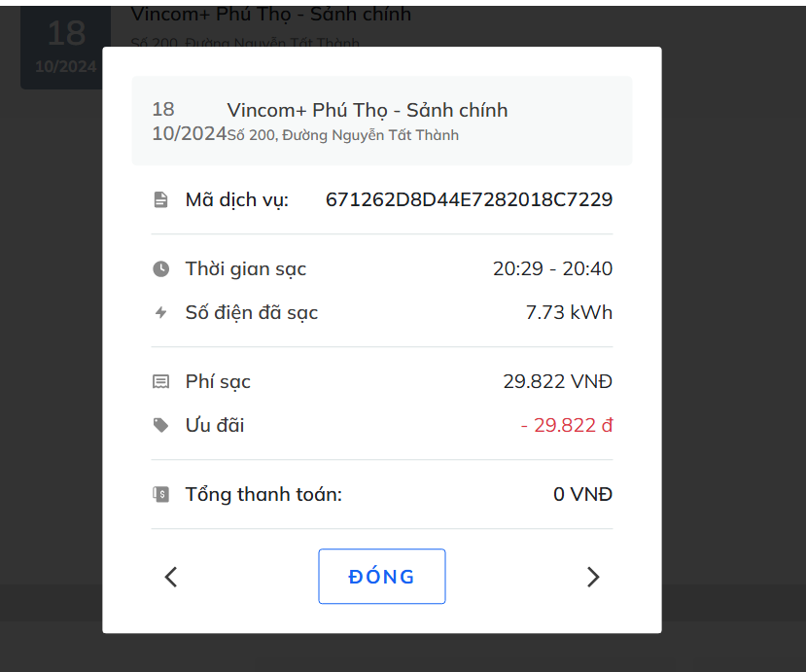This screenshot has height=672, width=806.
Task: Click the charging time 20:29 - 20:40
Action: (552, 268)
